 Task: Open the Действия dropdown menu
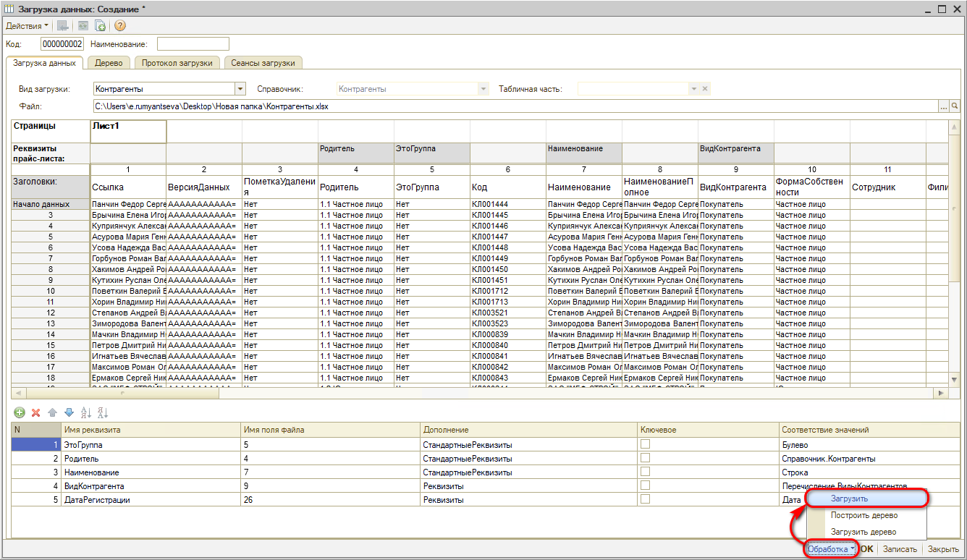pos(27,26)
